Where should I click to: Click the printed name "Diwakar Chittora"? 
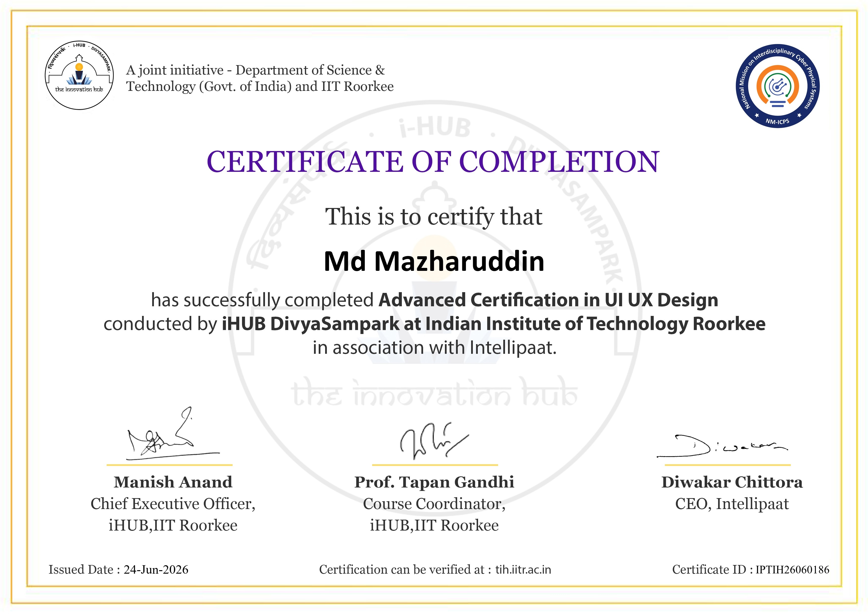point(732,482)
